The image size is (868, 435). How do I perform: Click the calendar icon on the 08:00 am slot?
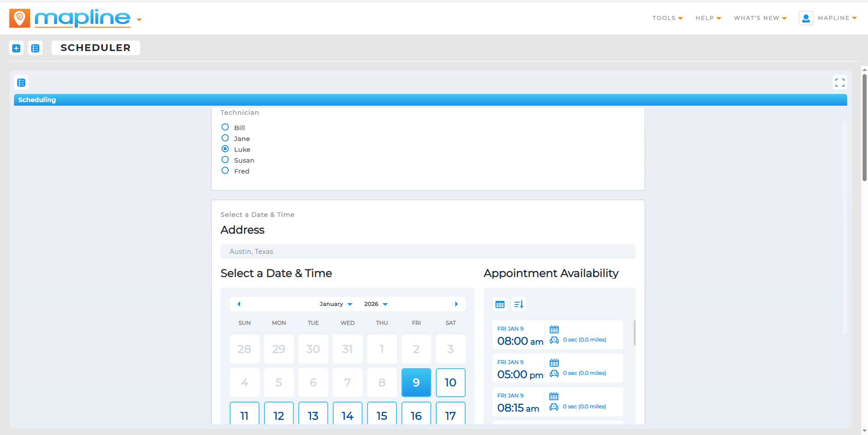pos(554,329)
